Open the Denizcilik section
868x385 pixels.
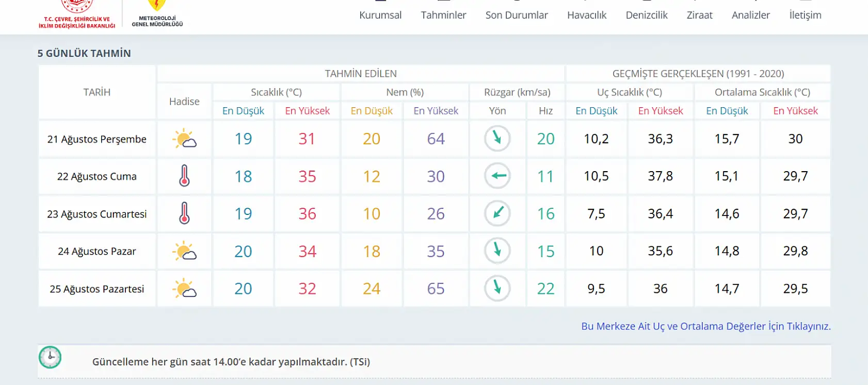(x=646, y=15)
